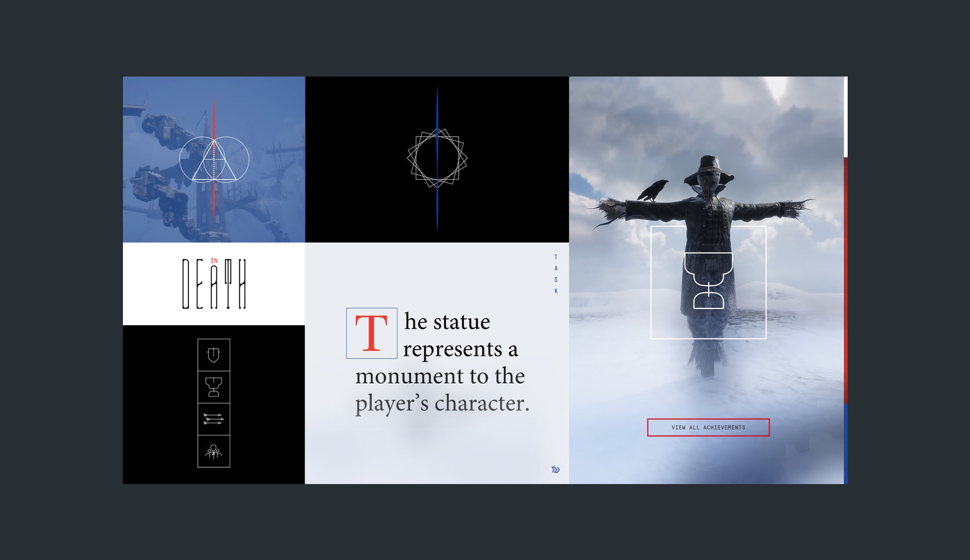Click the circle and triangle emblem
Screen dimensions: 970x560
click(x=214, y=159)
